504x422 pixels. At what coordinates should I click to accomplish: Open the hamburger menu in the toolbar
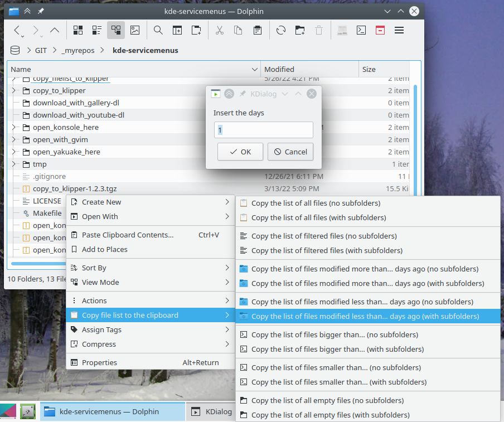pyautogui.click(x=399, y=30)
